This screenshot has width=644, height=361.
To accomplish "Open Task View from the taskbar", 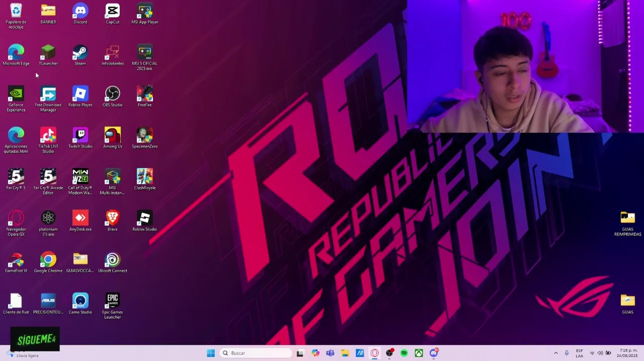I will (300, 353).
